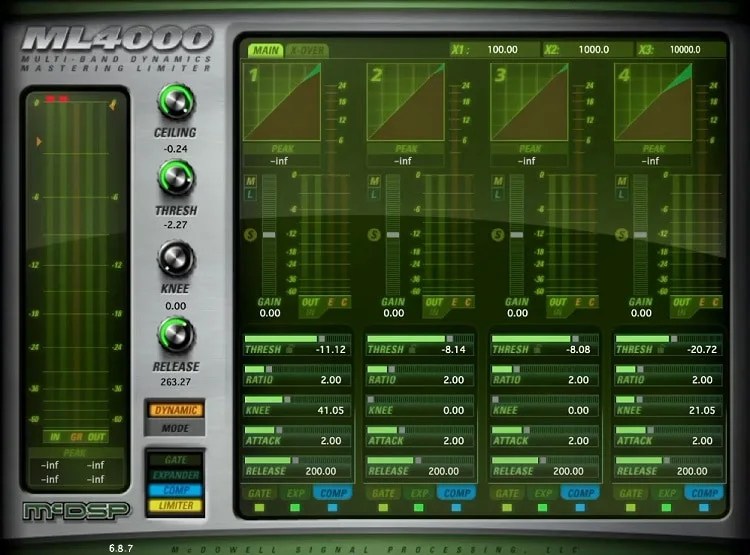The image size is (750, 555).
Task: Toggle band 2 gate indicator square
Action: [383, 508]
